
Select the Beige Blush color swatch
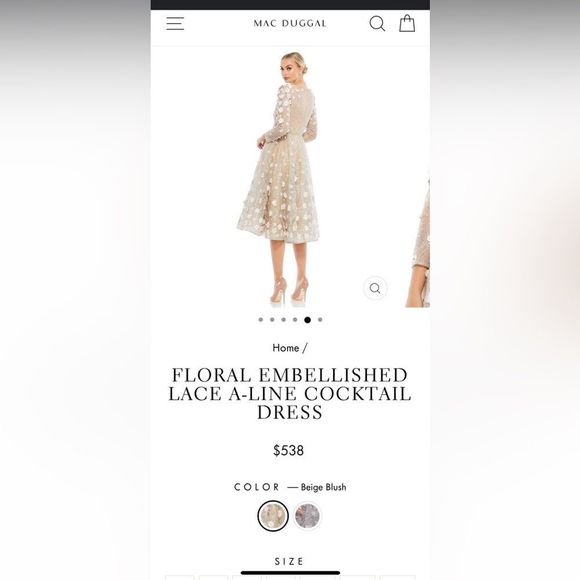(273, 516)
